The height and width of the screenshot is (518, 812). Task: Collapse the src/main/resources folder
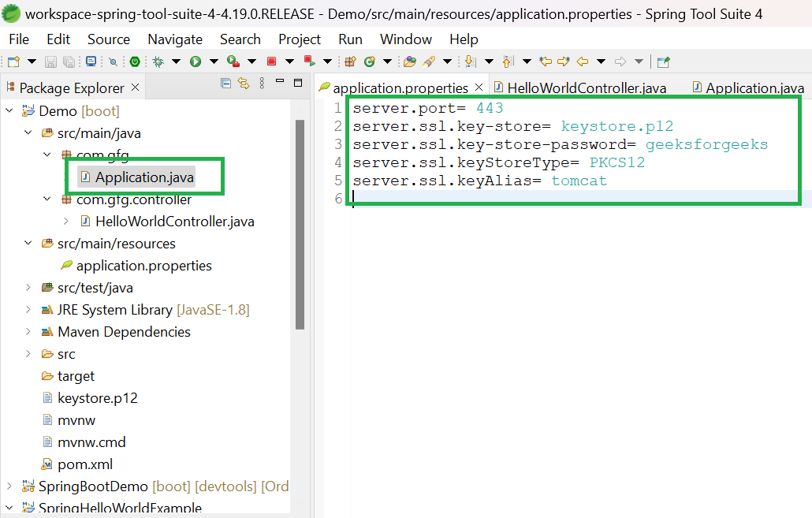point(28,243)
